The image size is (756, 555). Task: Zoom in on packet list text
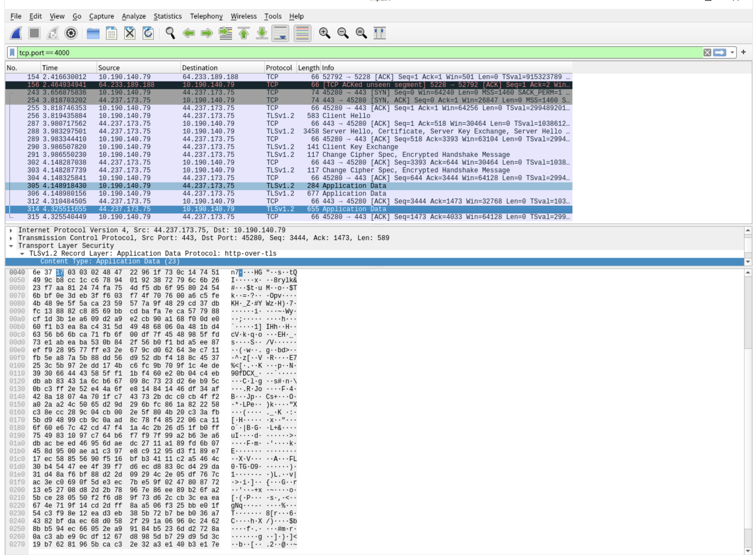click(x=325, y=33)
